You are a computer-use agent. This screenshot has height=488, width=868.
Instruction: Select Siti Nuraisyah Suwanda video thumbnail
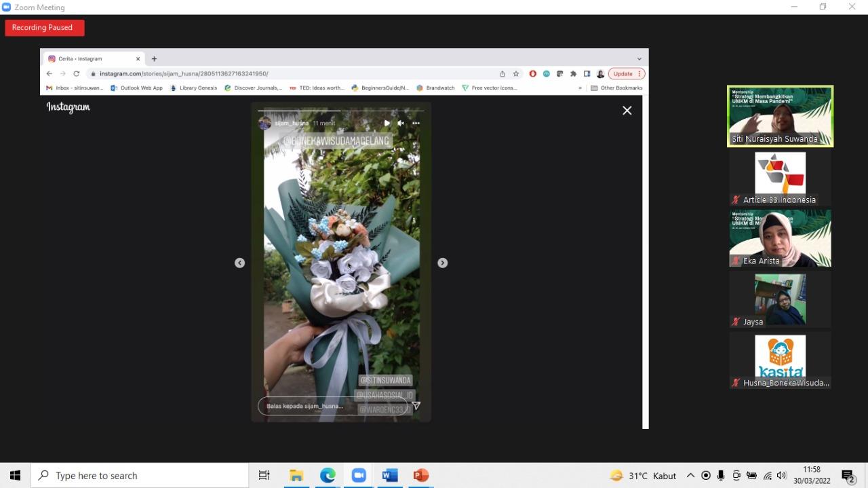780,115
